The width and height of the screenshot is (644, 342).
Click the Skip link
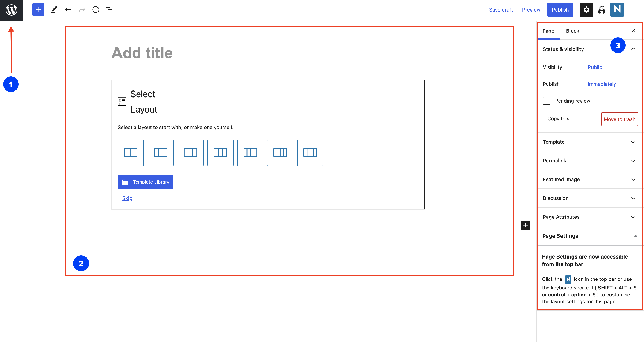point(127,198)
